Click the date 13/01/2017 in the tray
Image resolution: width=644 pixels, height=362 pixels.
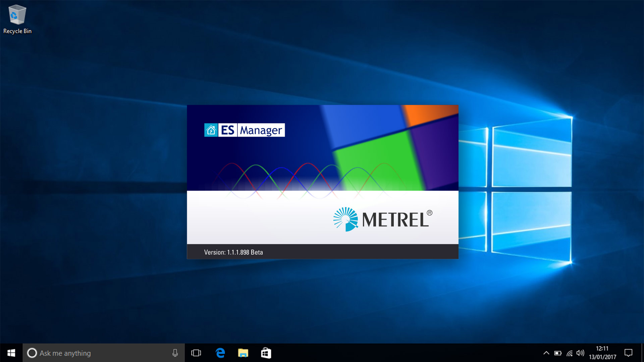pos(602,357)
